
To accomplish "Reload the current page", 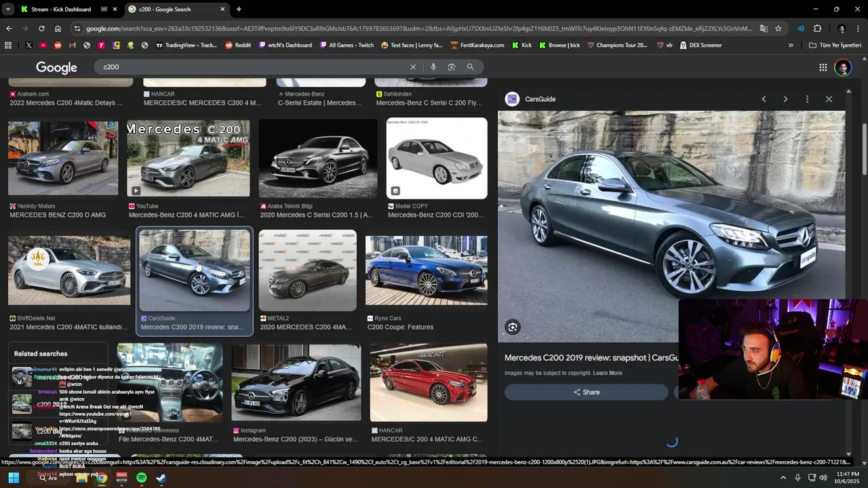I will click(41, 28).
